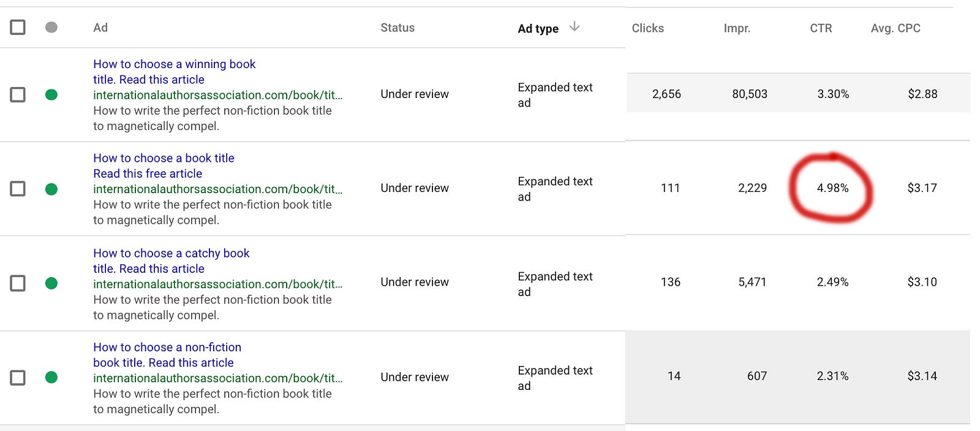Image resolution: width=980 pixels, height=431 pixels.
Task: Tick checkbox of the non-fiction book ad
Action: point(18,377)
